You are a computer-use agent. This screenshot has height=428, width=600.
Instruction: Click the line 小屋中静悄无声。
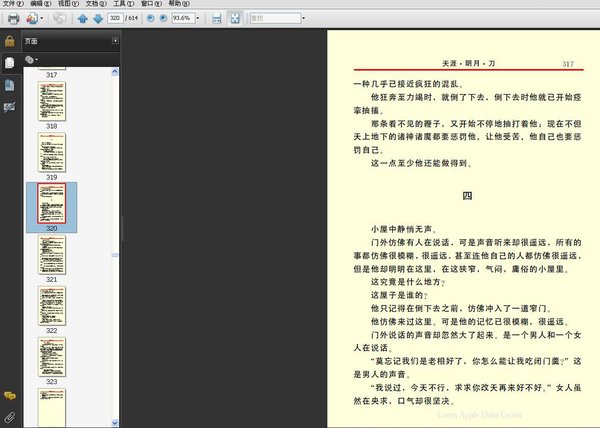(404, 229)
